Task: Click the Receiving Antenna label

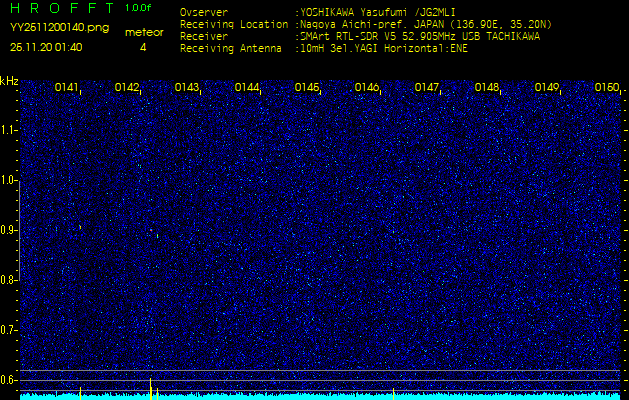Action: pyautogui.click(x=231, y=49)
